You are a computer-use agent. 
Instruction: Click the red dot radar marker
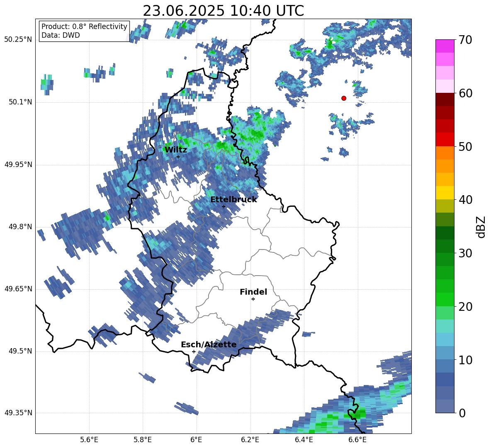tap(344, 98)
